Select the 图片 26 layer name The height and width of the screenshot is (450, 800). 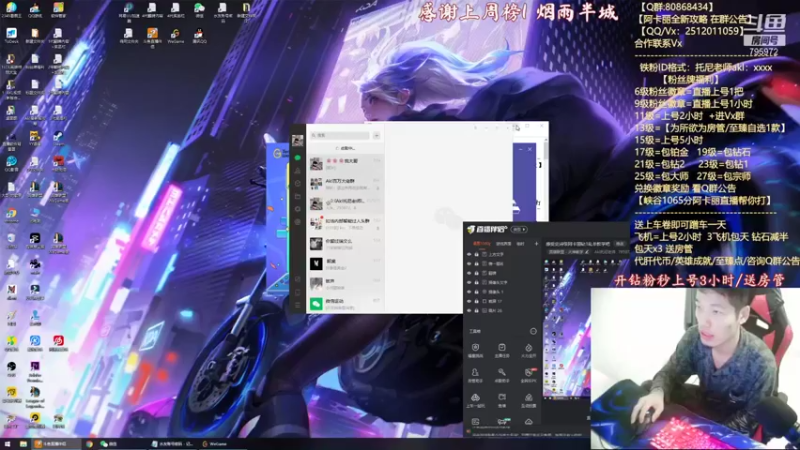(495, 310)
